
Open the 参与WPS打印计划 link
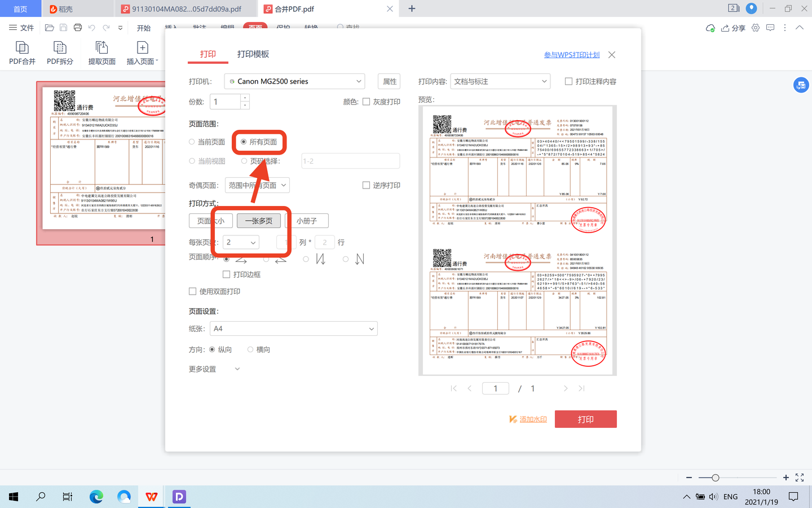pyautogui.click(x=572, y=55)
